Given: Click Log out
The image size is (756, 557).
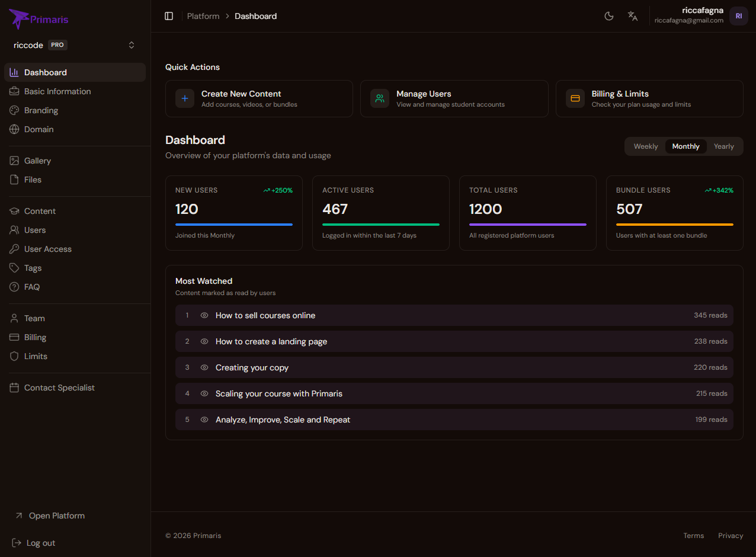Looking at the screenshot, I should click(x=40, y=543).
